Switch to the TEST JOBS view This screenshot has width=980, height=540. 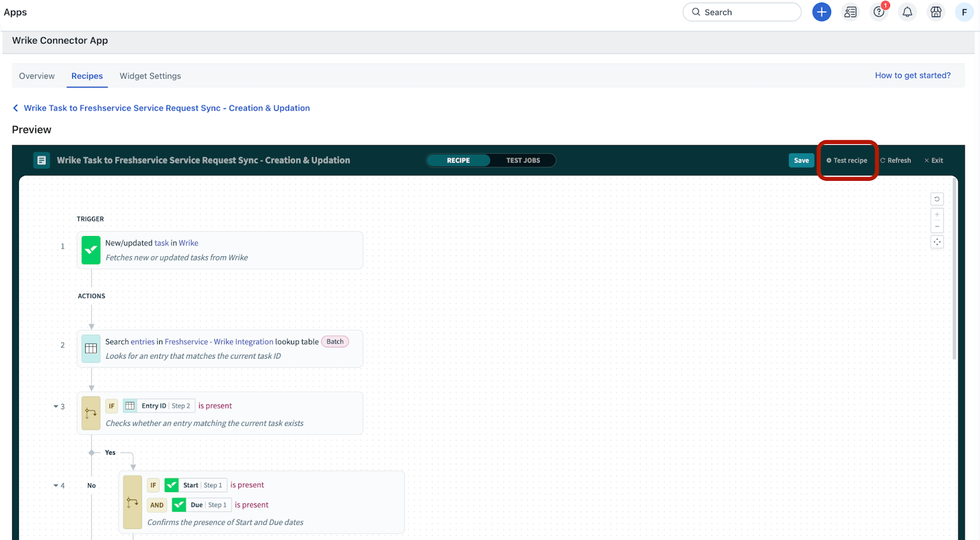tap(523, 161)
